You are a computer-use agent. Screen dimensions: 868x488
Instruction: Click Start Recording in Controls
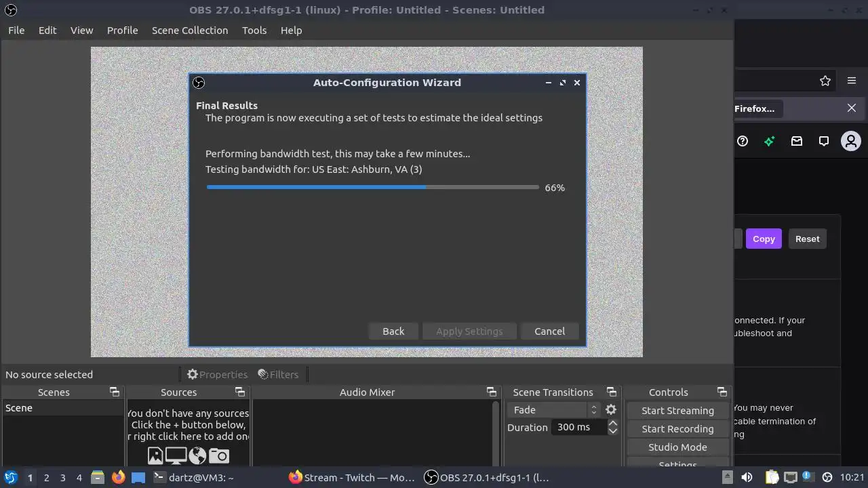tap(677, 429)
